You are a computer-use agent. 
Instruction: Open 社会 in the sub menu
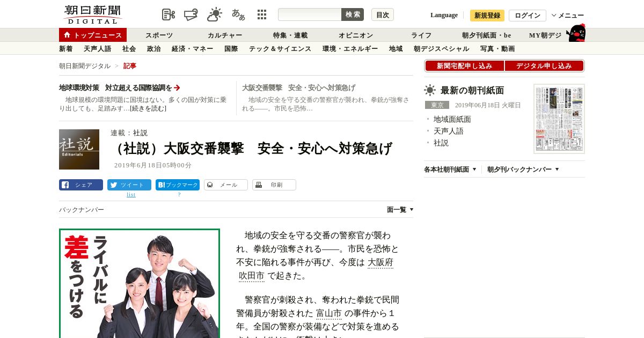129,49
